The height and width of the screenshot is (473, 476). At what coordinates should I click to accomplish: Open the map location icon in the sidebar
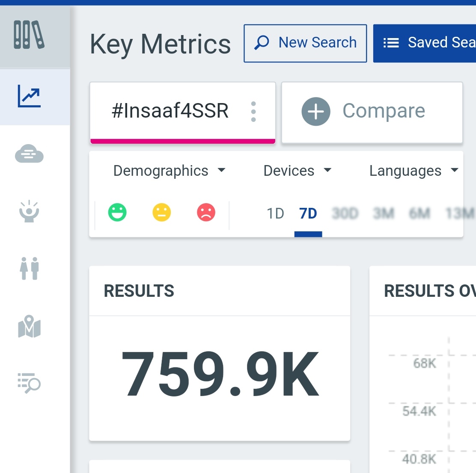point(29,326)
